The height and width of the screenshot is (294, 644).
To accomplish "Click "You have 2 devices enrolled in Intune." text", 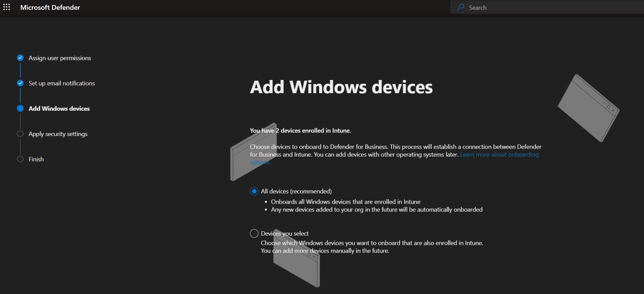I will click(300, 131).
